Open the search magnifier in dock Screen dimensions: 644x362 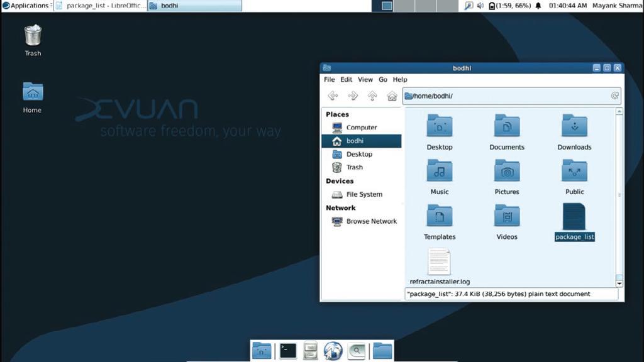(357, 351)
